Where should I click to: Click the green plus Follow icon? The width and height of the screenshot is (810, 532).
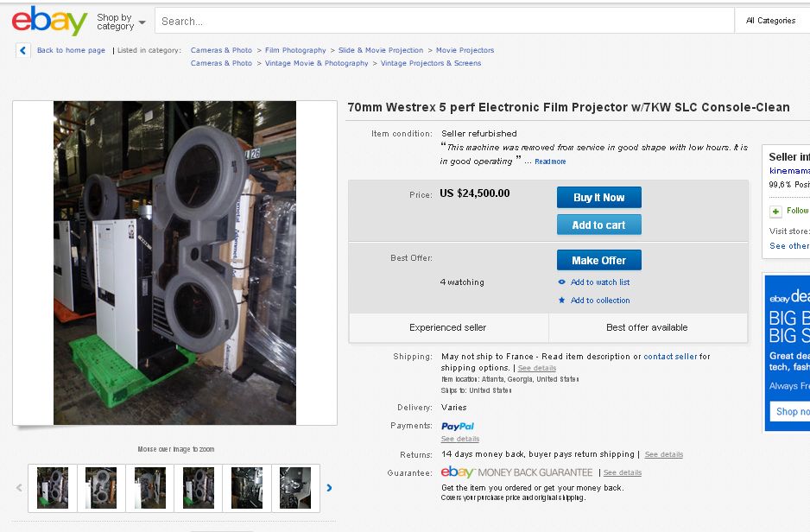click(776, 211)
